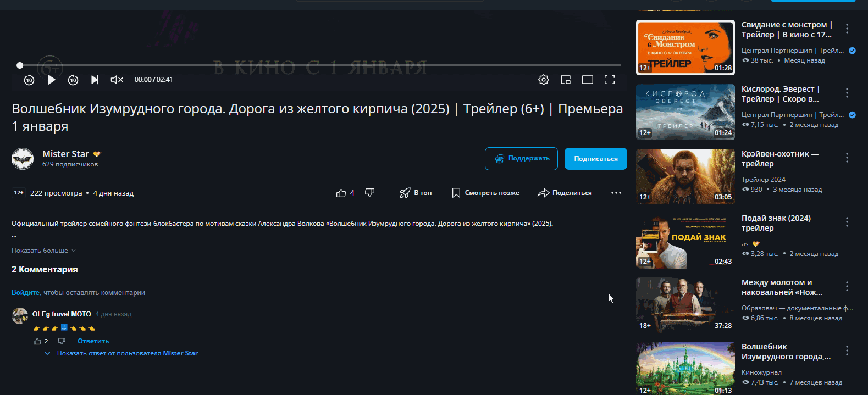Open the as channel under Подай знак

[x=745, y=244]
